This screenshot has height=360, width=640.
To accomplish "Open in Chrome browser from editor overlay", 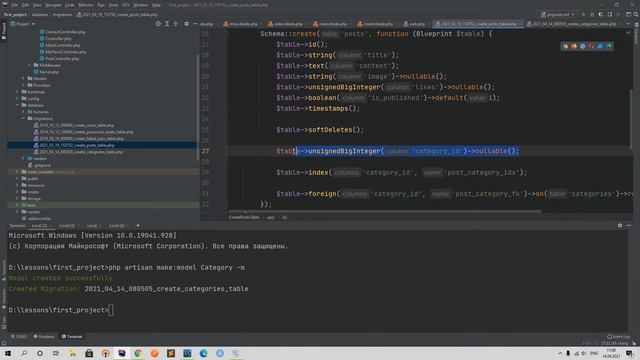I will tap(565, 46).
